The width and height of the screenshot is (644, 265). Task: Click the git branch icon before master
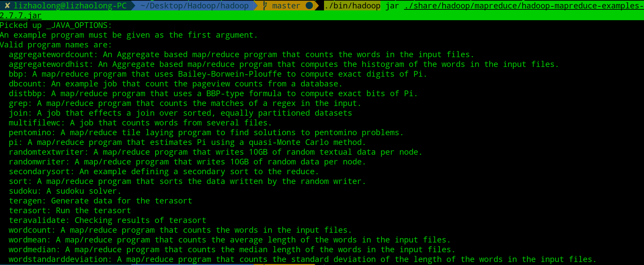click(x=265, y=6)
